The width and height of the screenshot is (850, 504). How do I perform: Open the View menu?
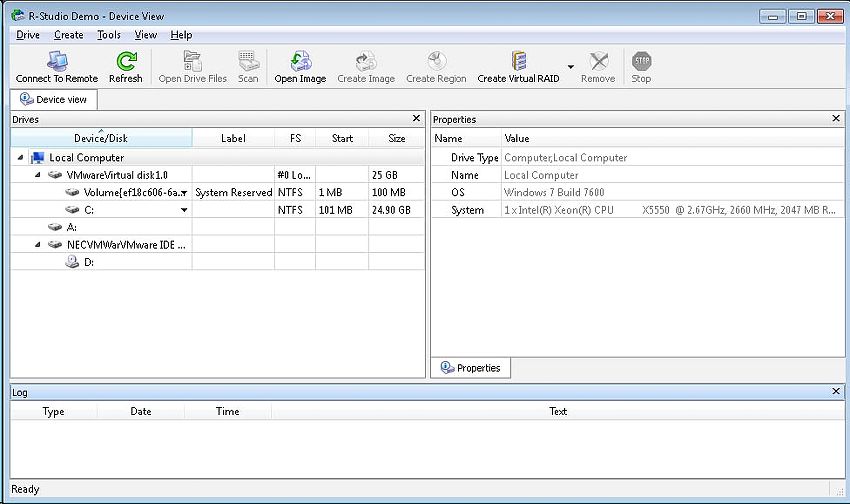tap(146, 35)
